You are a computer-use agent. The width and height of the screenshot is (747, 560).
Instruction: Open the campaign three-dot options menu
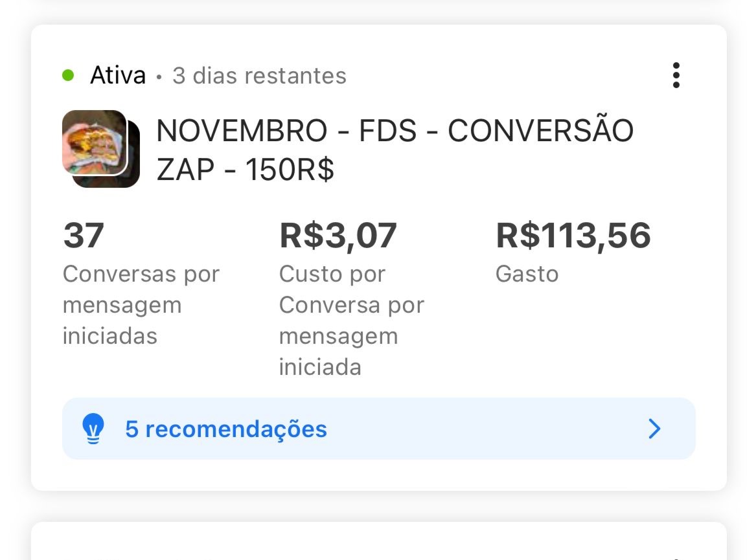pos(676,75)
